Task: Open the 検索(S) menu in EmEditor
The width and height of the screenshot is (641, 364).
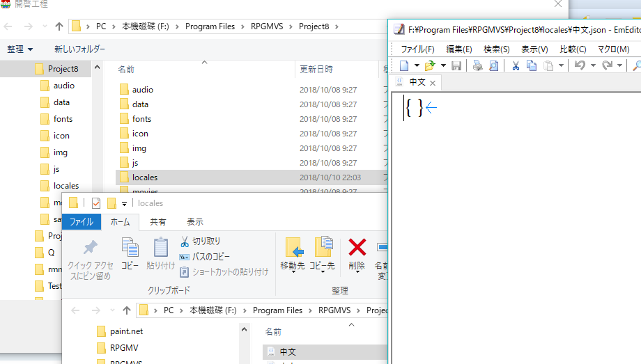Action: [x=496, y=49]
